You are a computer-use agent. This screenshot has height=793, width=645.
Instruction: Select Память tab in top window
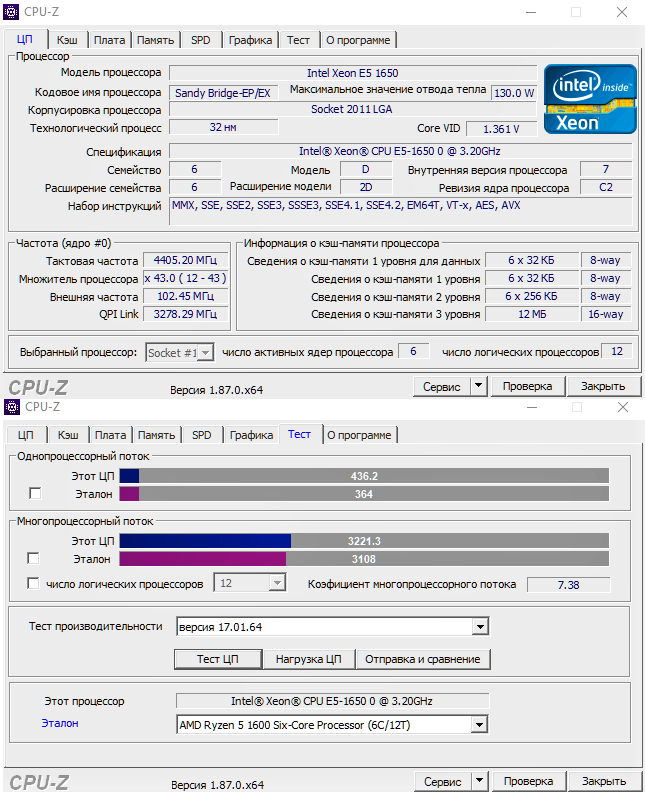point(155,40)
